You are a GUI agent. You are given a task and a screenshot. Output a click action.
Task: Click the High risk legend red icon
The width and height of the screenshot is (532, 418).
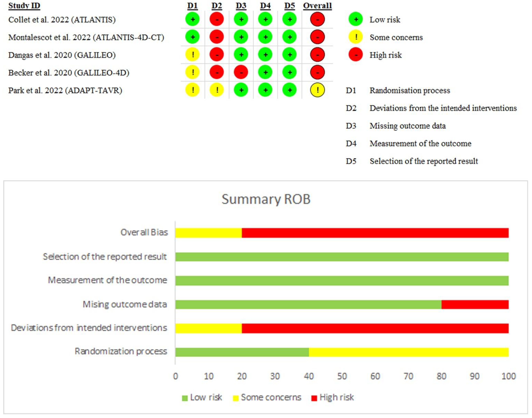tap(356, 55)
